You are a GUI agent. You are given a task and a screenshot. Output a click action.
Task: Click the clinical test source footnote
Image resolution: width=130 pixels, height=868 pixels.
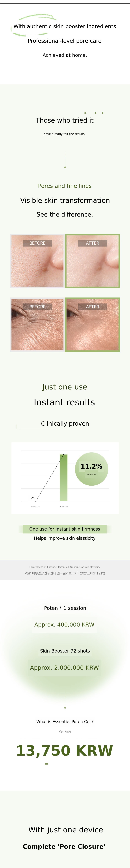(65, 570)
